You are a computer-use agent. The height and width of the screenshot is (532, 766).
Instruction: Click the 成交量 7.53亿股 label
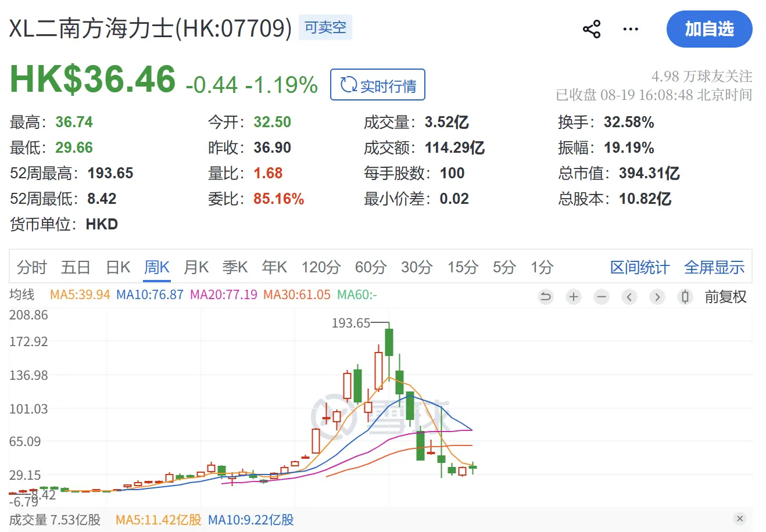tap(55, 520)
